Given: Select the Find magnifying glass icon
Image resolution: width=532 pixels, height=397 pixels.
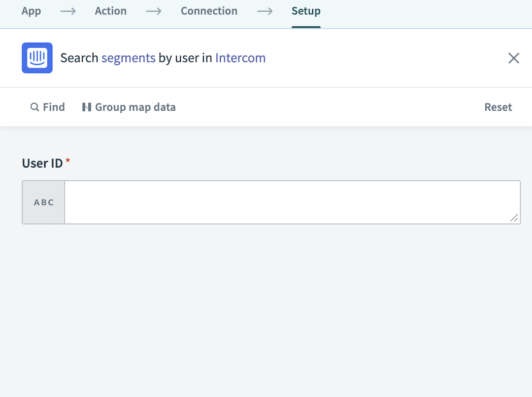Looking at the screenshot, I should point(34,107).
